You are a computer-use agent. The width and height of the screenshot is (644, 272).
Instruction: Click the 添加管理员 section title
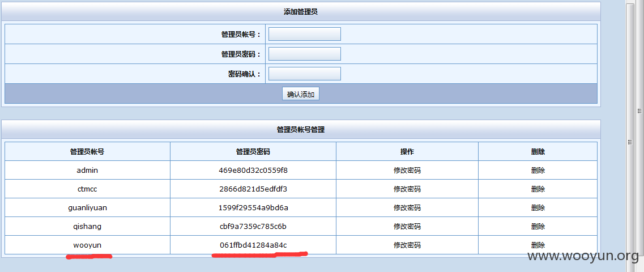301,12
